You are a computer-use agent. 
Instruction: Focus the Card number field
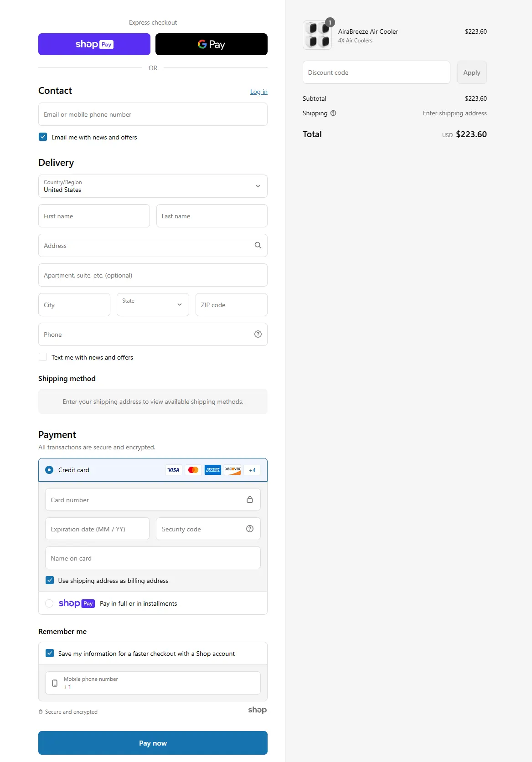pos(153,500)
